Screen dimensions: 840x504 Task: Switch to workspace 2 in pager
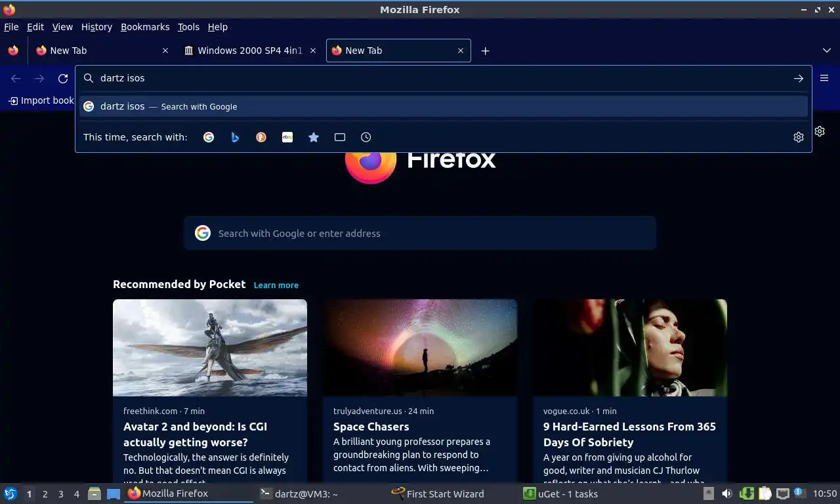(45, 493)
